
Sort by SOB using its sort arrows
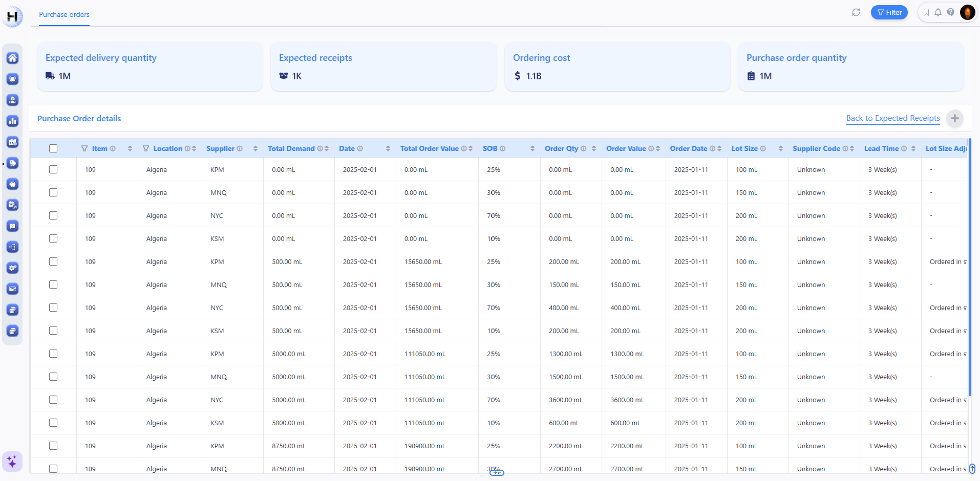pos(532,148)
